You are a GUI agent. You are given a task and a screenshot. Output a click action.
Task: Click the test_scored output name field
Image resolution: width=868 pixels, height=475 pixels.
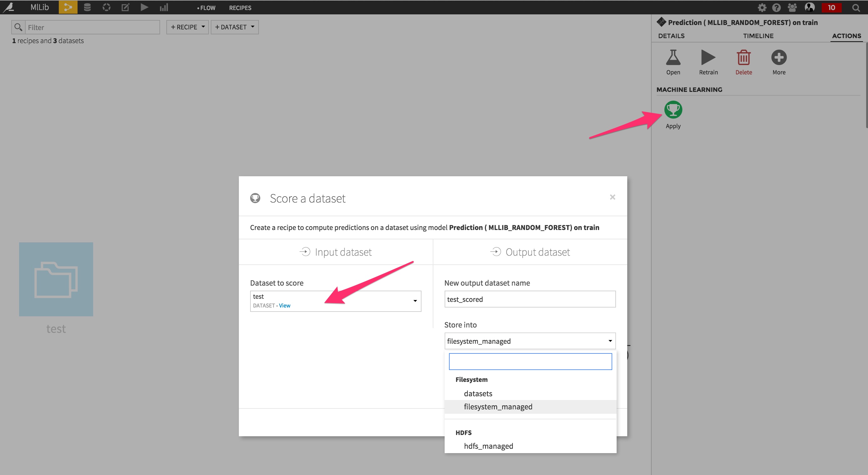click(x=529, y=299)
